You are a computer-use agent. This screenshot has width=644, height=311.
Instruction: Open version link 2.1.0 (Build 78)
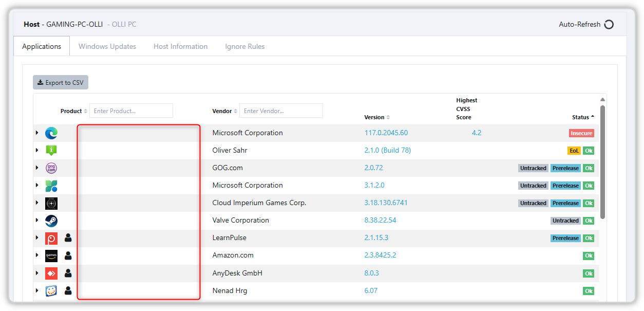[388, 150]
